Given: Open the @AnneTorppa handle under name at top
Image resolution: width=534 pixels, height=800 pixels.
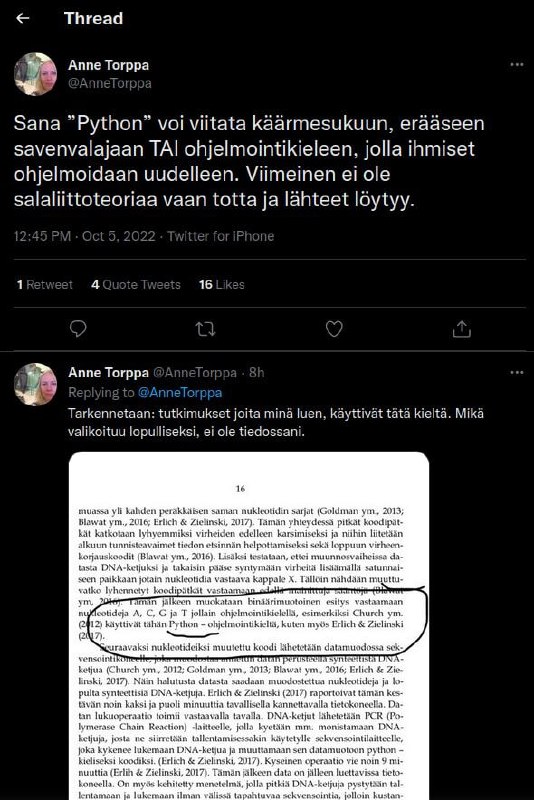Looking at the screenshot, I should (110, 83).
